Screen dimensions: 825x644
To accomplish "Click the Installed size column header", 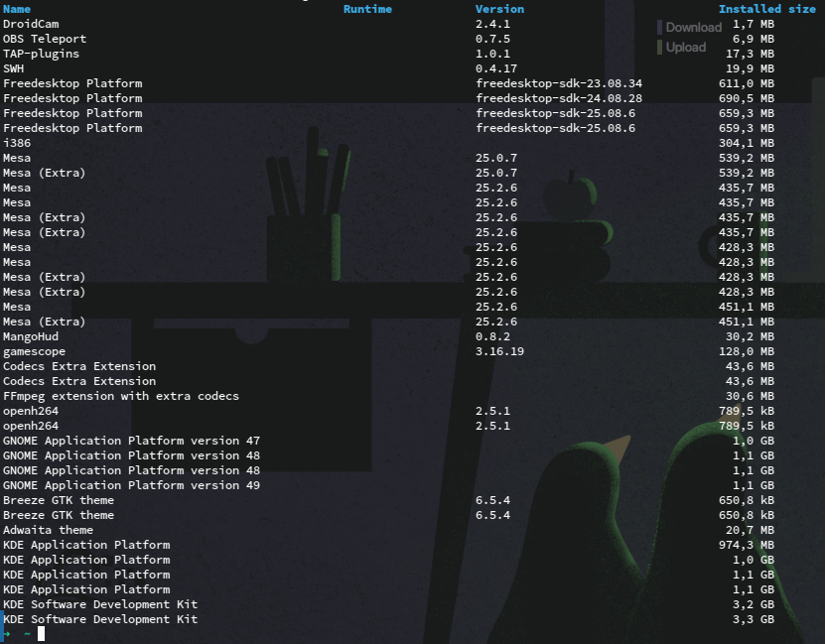I will [x=767, y=9].
